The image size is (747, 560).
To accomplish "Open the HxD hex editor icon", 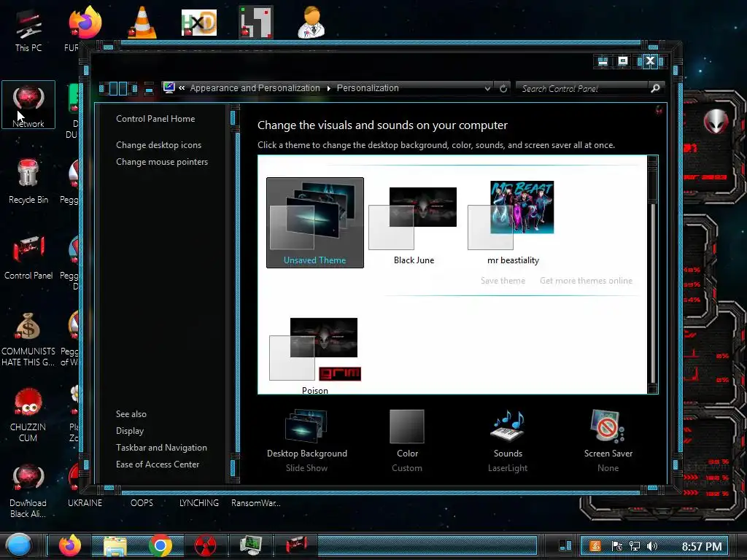I will pos(199,23).
